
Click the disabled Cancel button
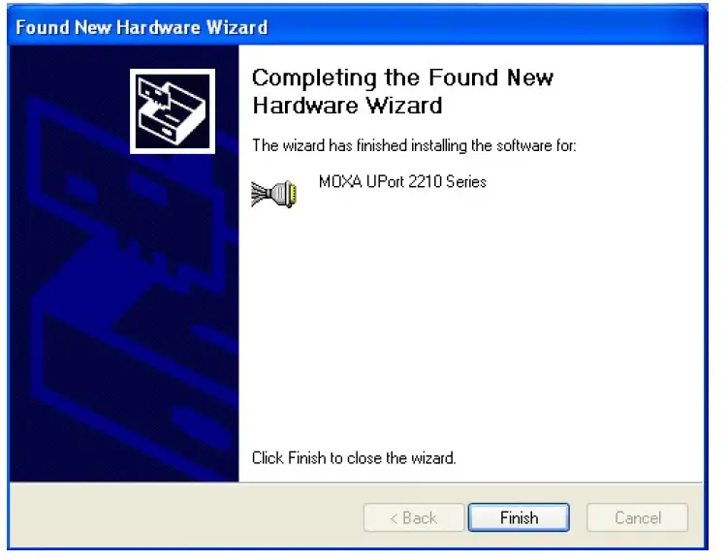point(637,517)
